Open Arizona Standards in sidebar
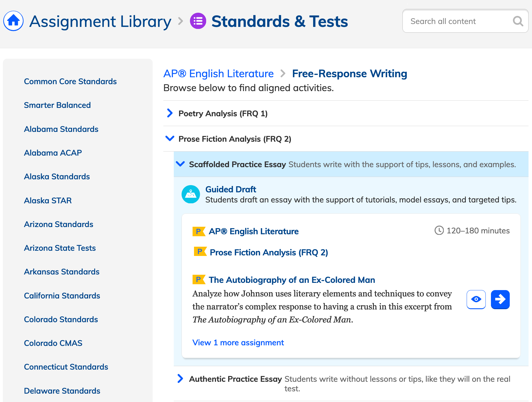532x402 pixels. click(x=58, y=224)
